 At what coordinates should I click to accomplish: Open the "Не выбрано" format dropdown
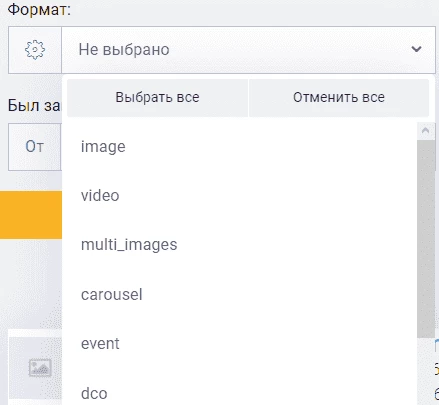(248, 50)
